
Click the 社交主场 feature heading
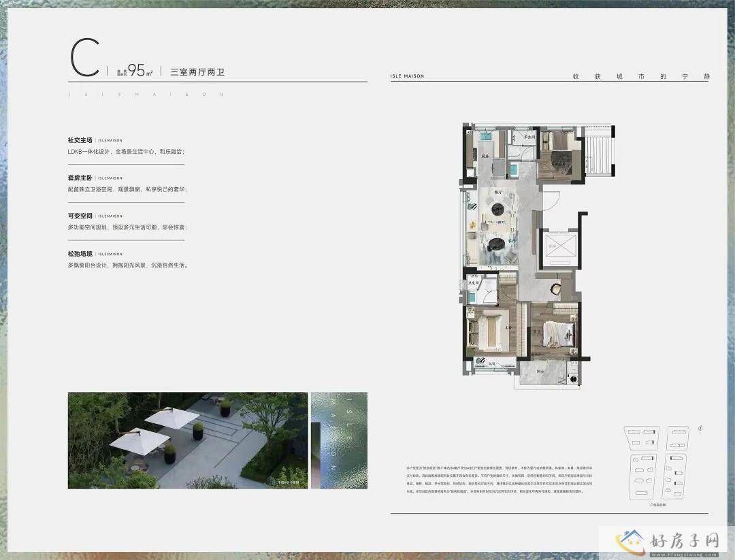pyautogui.click(x=80, y=140)
